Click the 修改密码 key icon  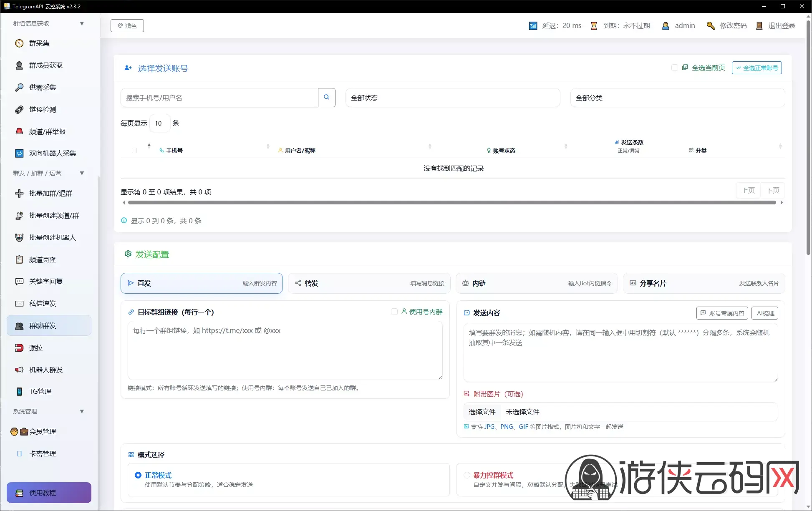click(711, 26)
